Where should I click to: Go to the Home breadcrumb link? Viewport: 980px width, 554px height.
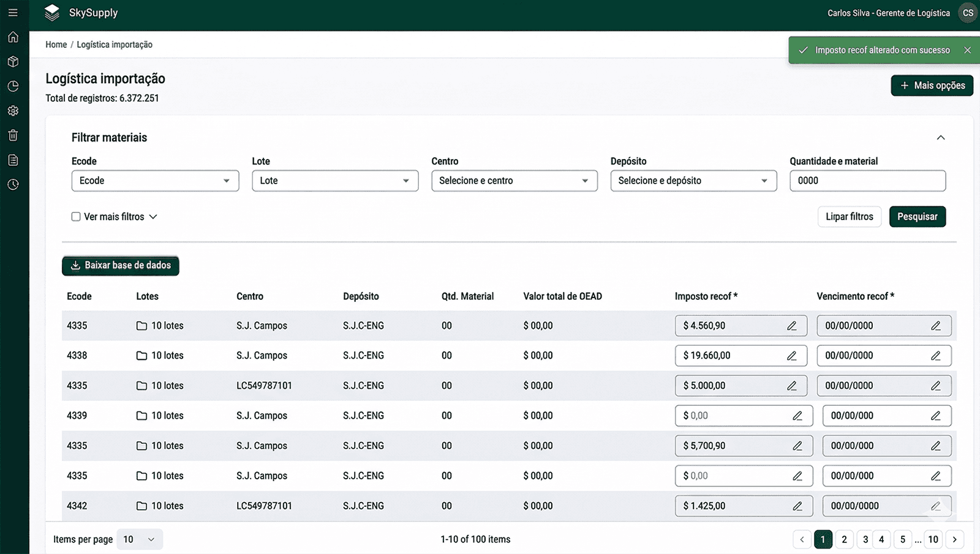pos(56,45)
